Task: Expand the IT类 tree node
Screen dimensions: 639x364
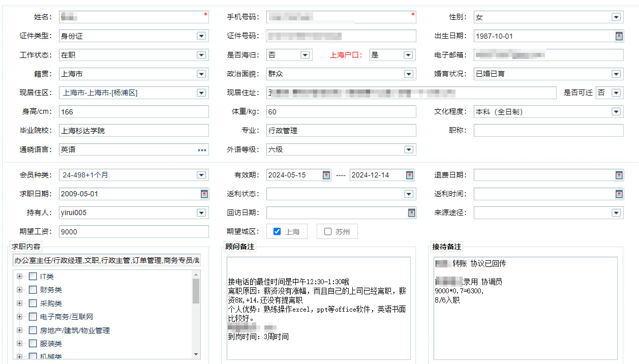Action: pos(20,277)
